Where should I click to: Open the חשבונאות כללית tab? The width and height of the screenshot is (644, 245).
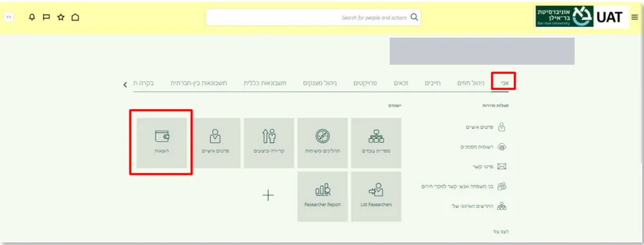(265, 83)
